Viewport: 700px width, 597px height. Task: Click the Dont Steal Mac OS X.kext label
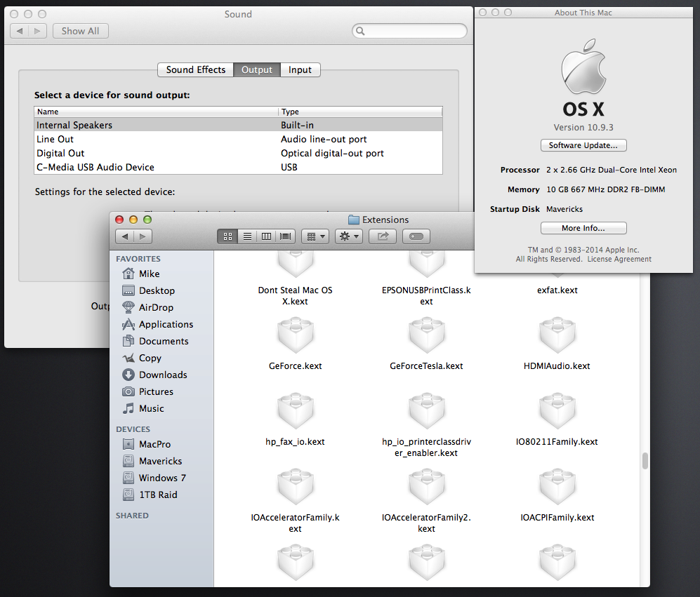point(295,295)
